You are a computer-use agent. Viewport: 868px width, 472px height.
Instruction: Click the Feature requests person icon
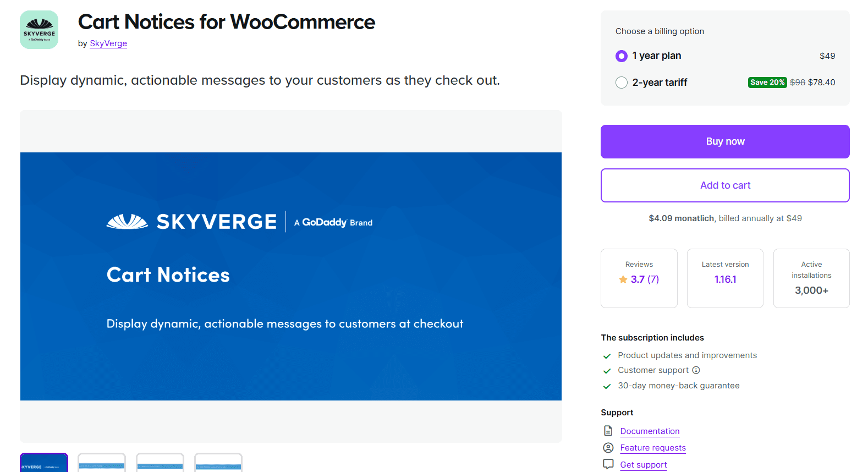(x=608, y=447)
